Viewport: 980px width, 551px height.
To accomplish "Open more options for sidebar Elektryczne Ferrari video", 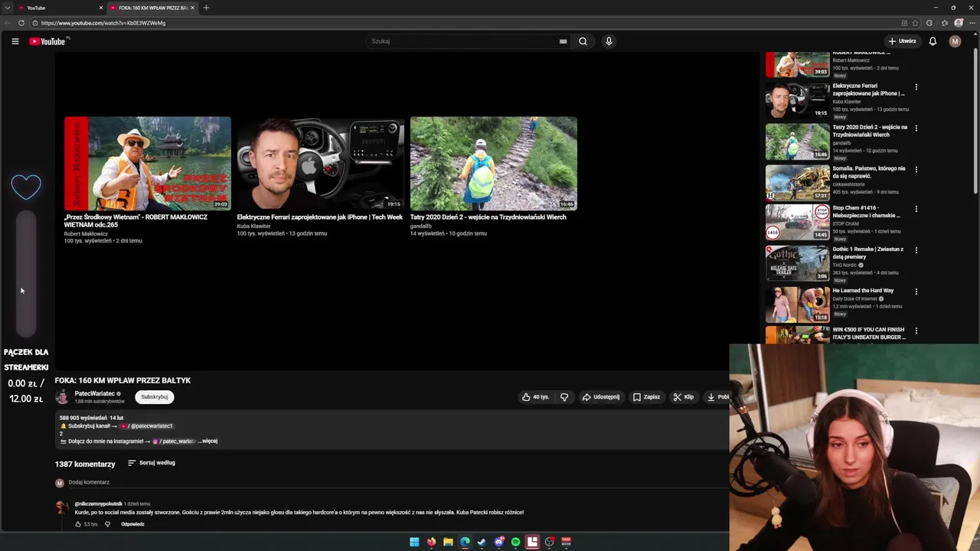I will coord(916,87).
